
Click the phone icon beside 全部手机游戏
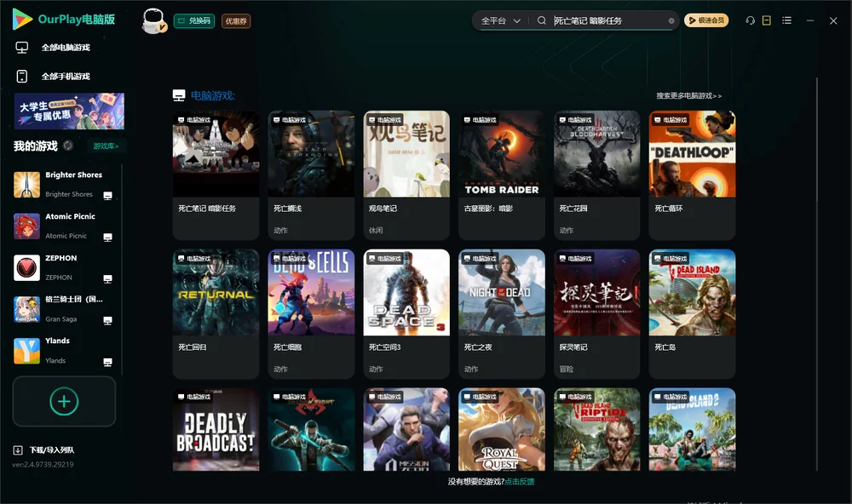(x=22, y=77)
